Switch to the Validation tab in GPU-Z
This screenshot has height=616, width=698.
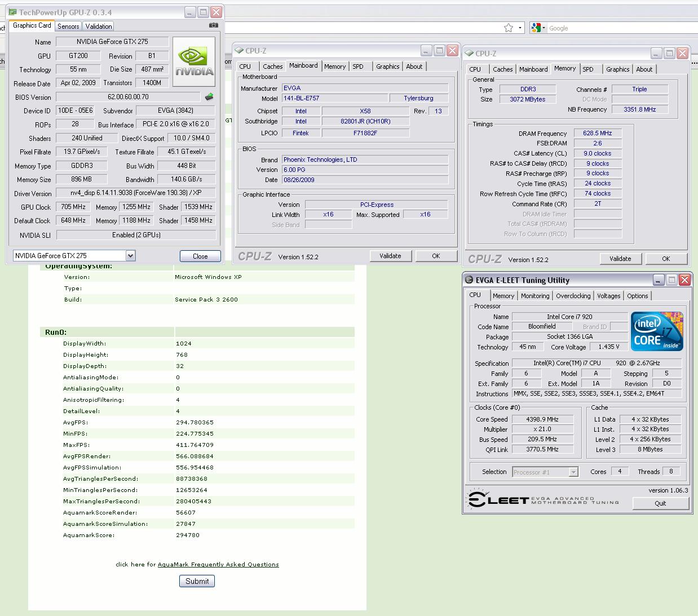point(99,26)
